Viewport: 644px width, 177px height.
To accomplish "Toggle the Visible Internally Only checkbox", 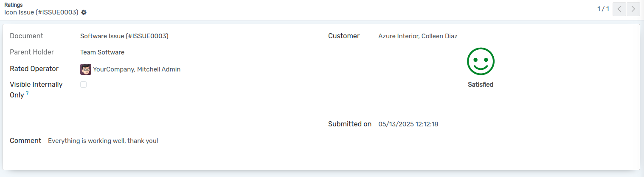I will (84, 85).
